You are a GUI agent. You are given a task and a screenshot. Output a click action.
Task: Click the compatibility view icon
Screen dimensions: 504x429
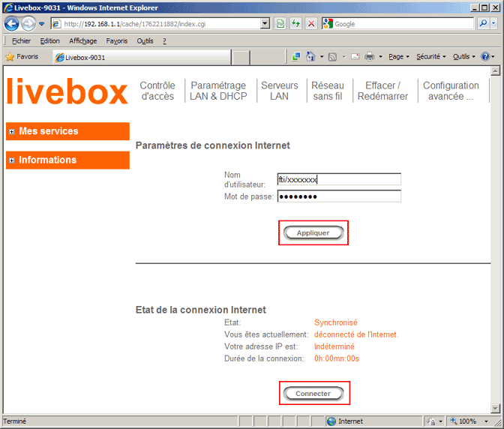(x=280, y=24)
